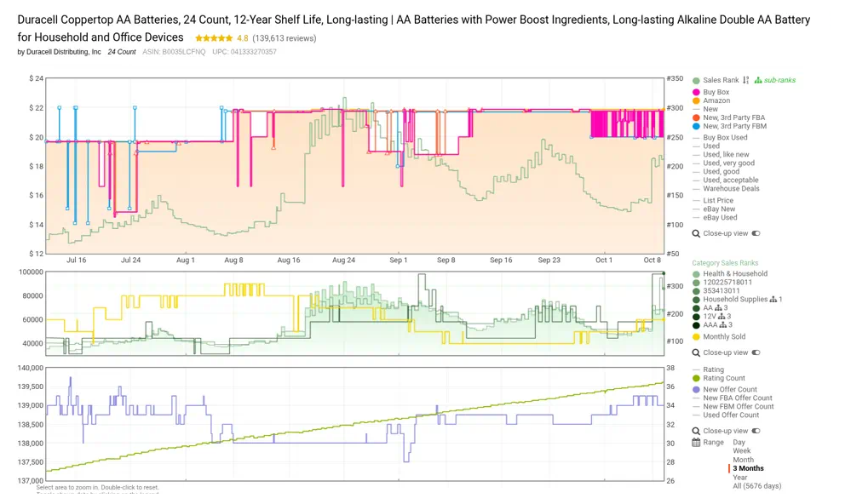Open the sub-ranks link
Viewport: 851px width, 504px height.
tap(779, 80)
